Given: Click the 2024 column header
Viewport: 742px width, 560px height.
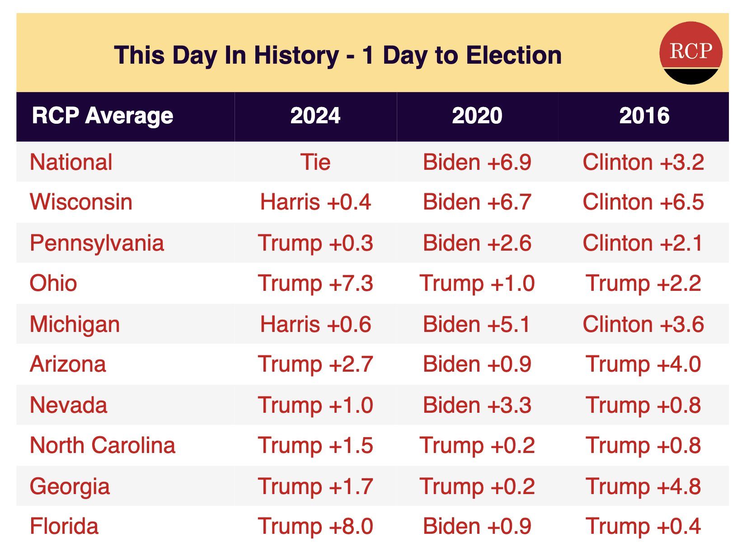Looking at the screenshot, I should (315, 116).
